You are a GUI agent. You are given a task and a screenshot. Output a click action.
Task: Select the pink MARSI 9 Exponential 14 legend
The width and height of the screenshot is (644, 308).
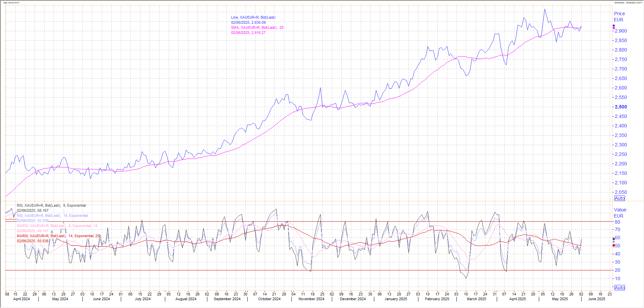point(57,226)
